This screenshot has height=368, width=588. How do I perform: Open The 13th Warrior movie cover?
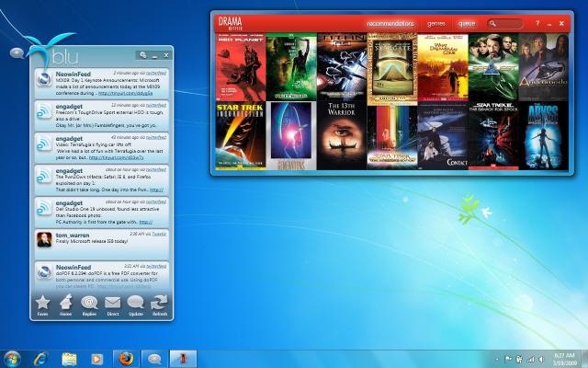[341, 136]
